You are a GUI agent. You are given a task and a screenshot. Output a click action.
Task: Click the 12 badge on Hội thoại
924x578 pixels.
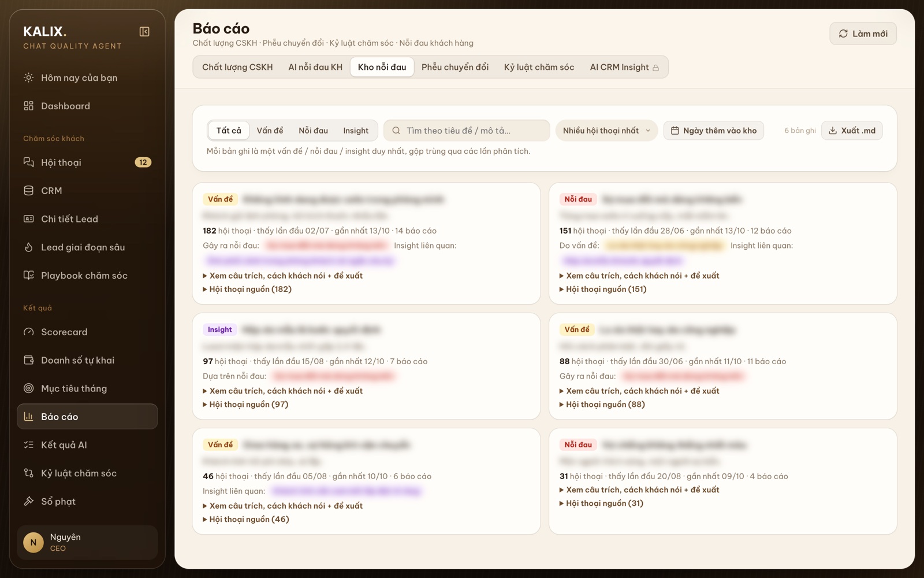pyautogui.click(x=143, y=162)
